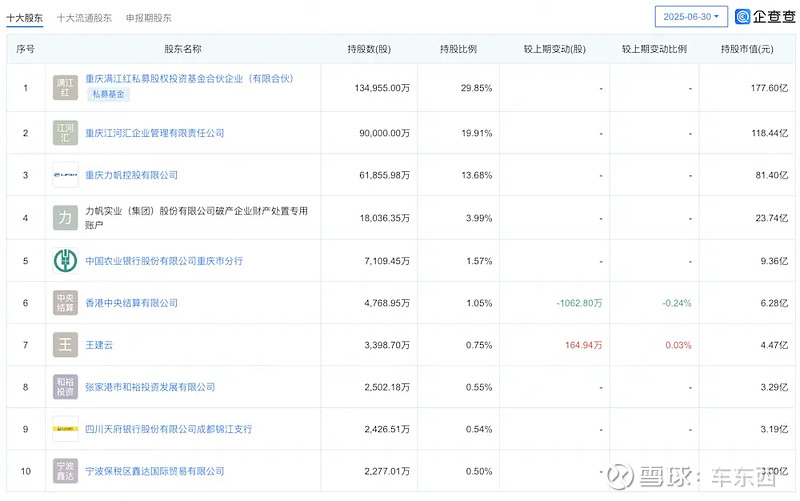Viewport: 800px width, 501px height.
Task: Click the 134,955.00万 shares cell
Action: coord(382,88)
